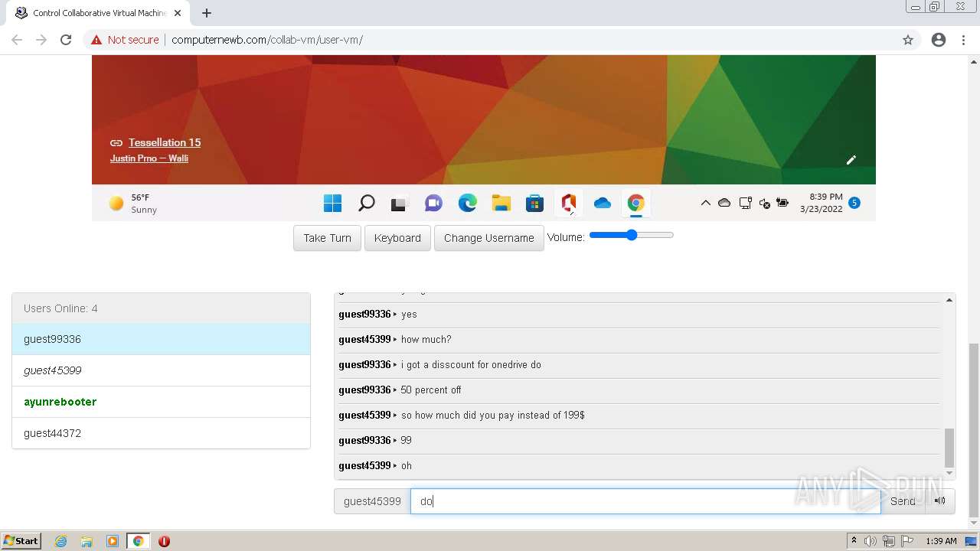Open the Chrome profile avatar
This screenshot has height=551, width=980.
(939, 40)
